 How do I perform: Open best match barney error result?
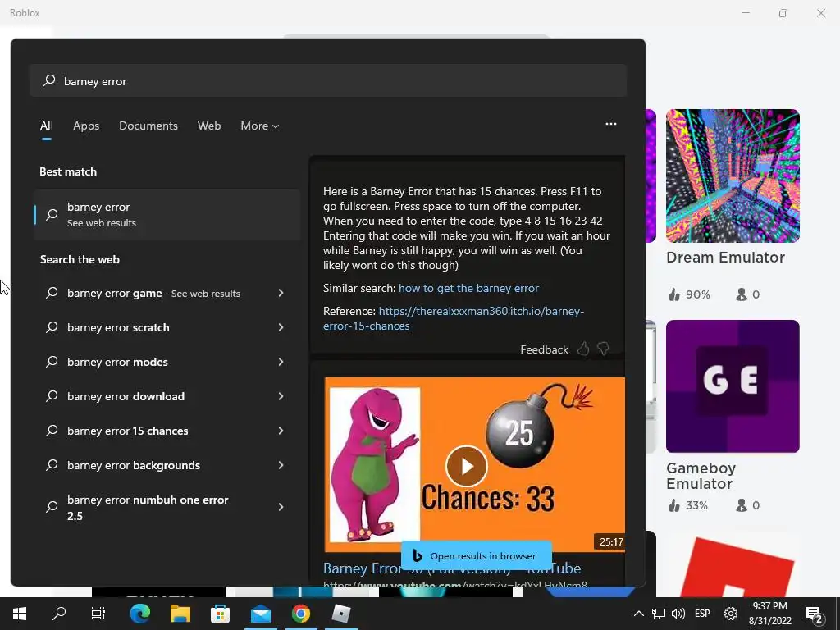[x=167, y=215]
